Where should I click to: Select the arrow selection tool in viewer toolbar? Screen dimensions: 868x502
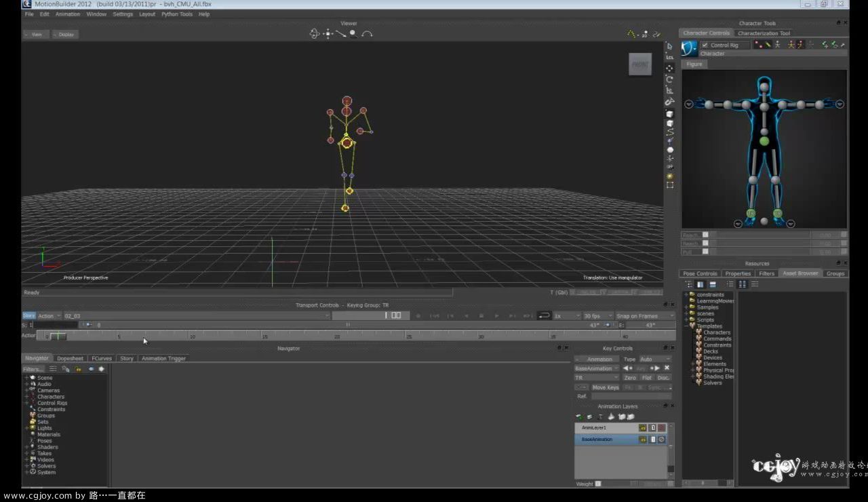point(670,46)
